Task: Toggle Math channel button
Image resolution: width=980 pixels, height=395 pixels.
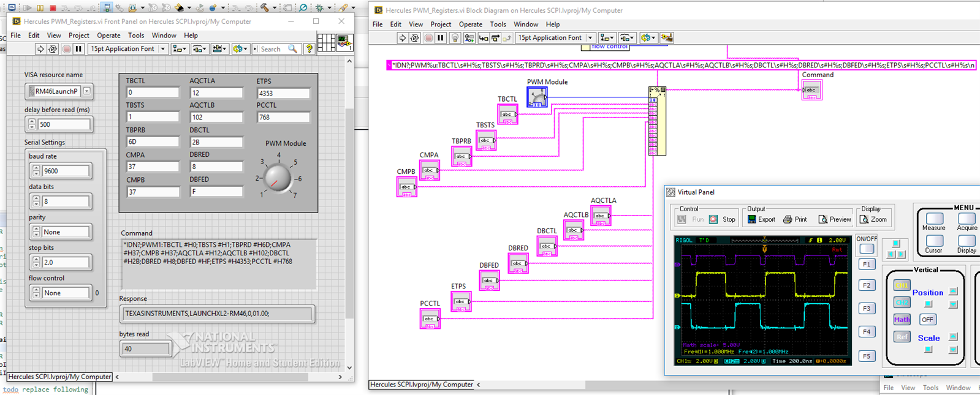Action: [x=902, y=320]
